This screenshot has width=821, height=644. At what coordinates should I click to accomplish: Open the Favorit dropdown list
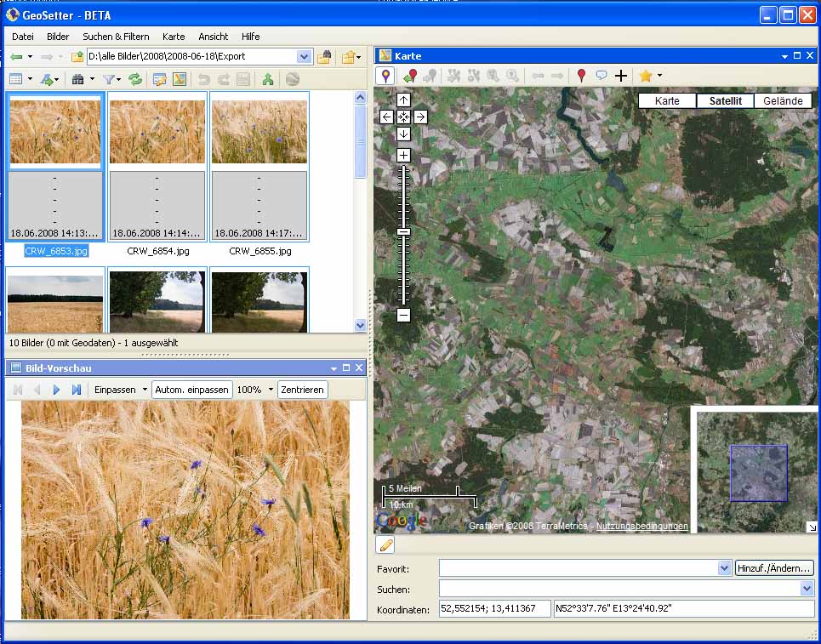724,568
